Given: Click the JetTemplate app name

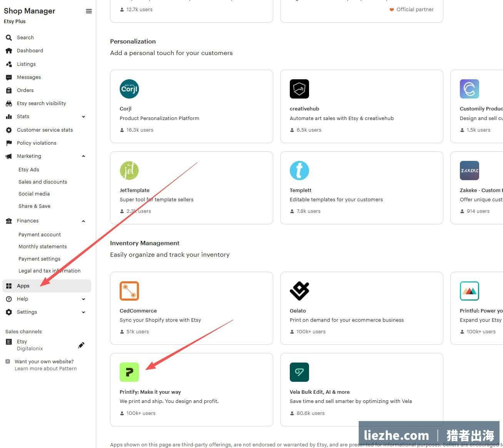Looking at the screenshot, I should pos(135,191).
